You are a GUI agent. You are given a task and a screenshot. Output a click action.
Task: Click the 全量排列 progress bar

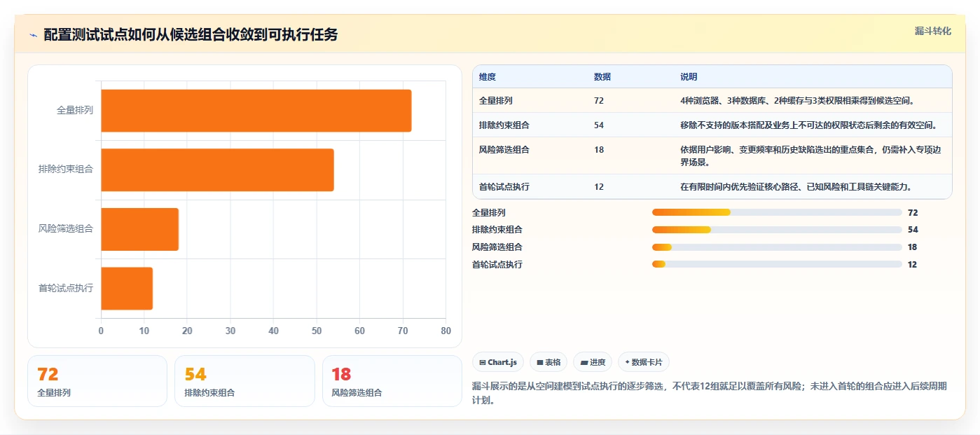coord(777,212)
